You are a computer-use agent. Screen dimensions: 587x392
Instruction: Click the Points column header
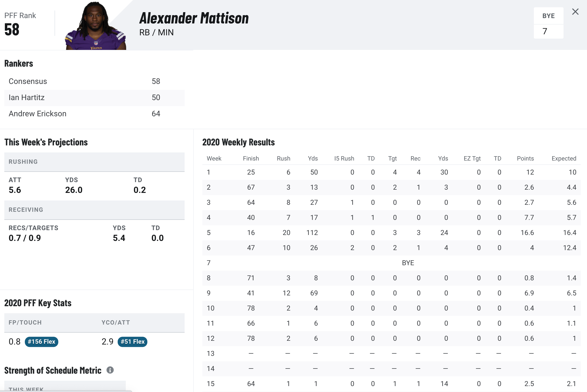(525, 158)
